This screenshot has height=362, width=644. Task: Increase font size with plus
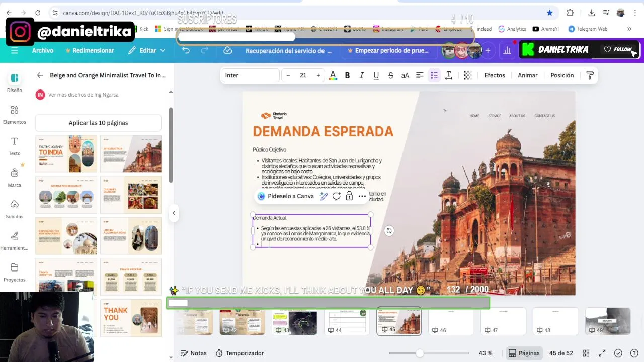point(318,75)
